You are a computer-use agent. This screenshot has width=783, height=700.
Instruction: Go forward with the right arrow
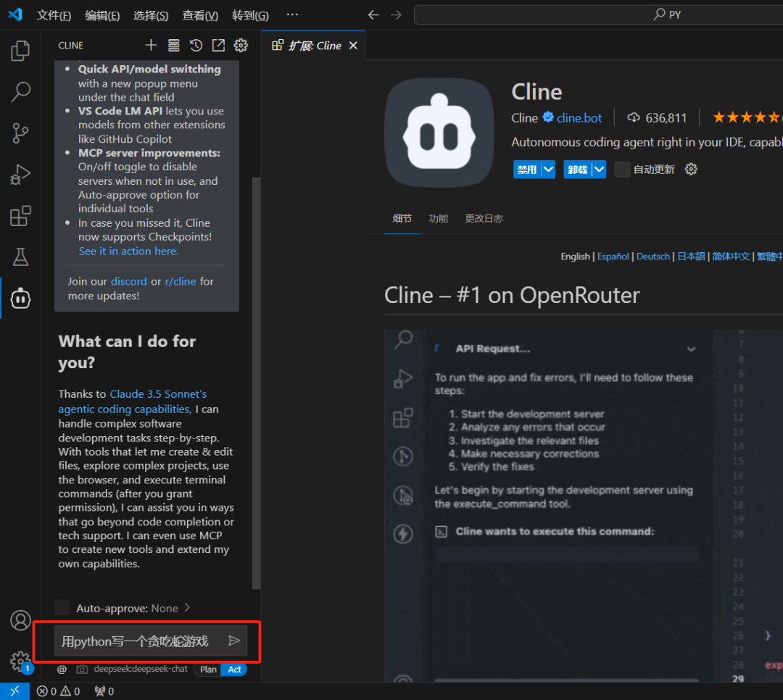pos(396,15)
